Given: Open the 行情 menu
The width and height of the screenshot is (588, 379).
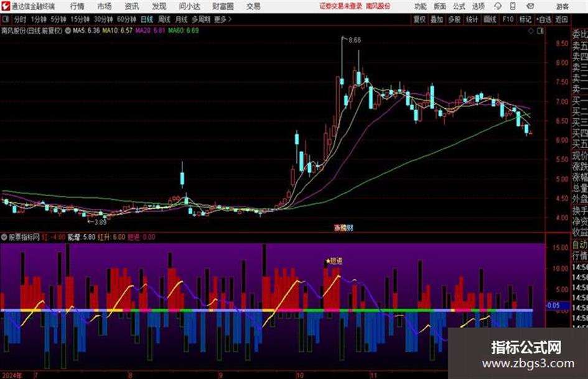Looking at the screenshot, I should click(77, 6).
